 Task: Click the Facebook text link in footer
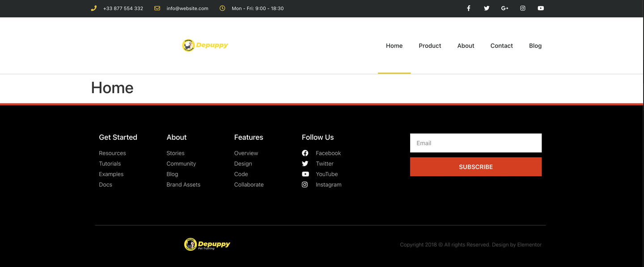[328, 153]
